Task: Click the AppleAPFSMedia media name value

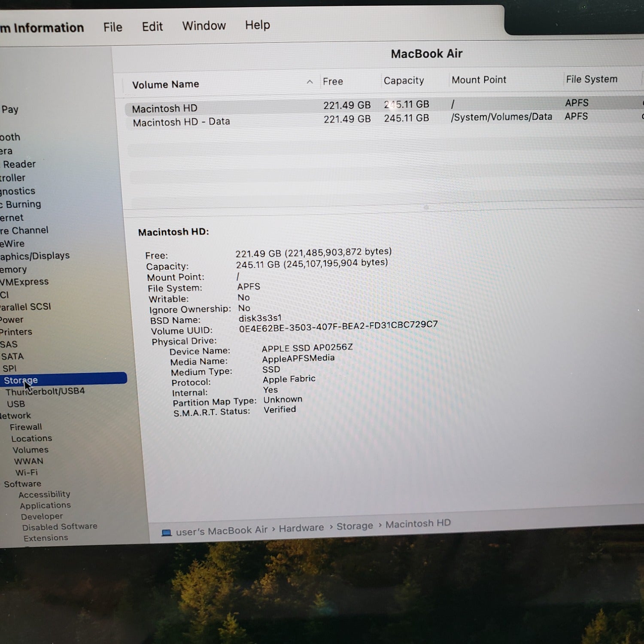Action: pos(298,358)
